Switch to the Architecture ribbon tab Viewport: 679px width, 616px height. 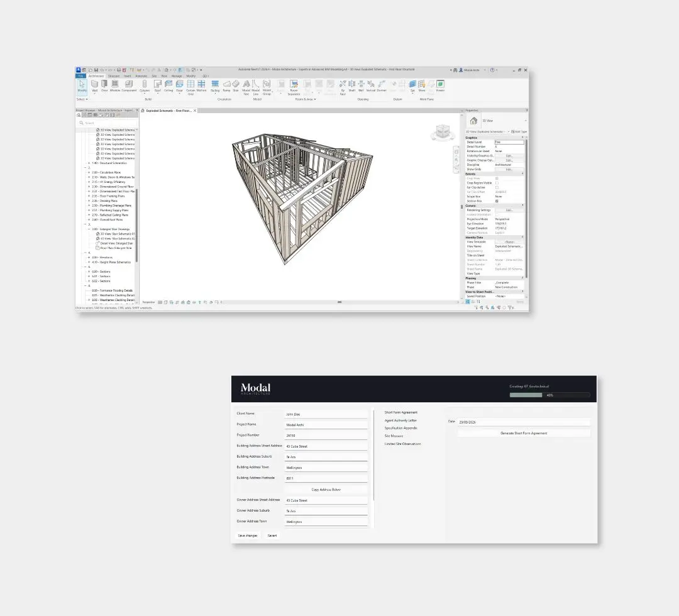point(96,76)
